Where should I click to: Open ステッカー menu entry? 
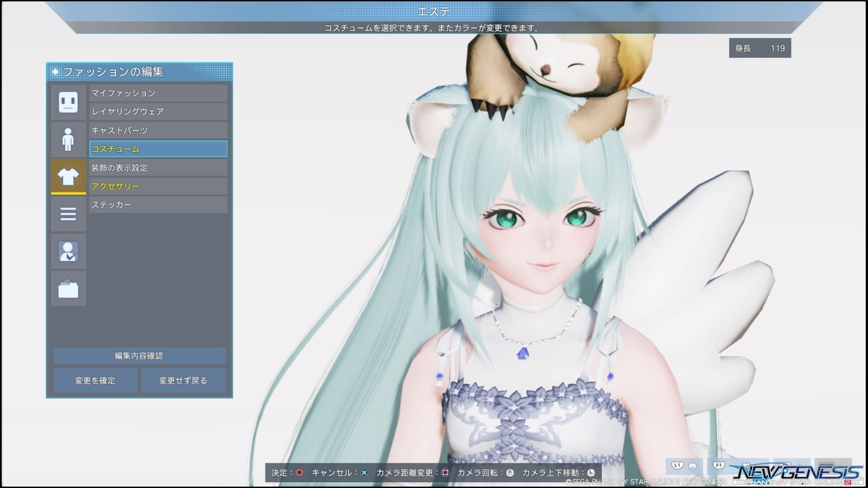pyautogui.click(x=158, y=205)
